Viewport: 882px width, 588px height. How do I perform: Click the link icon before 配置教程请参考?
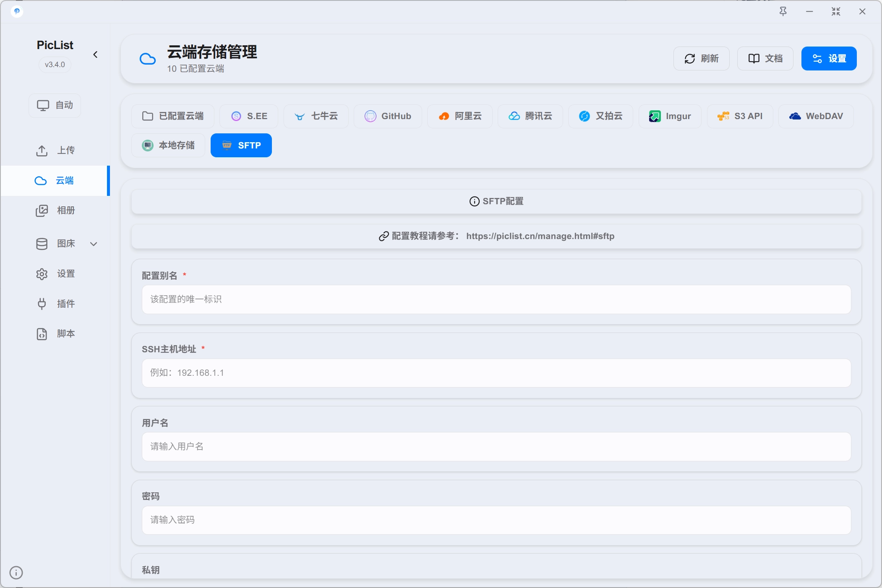coord(384,237)
